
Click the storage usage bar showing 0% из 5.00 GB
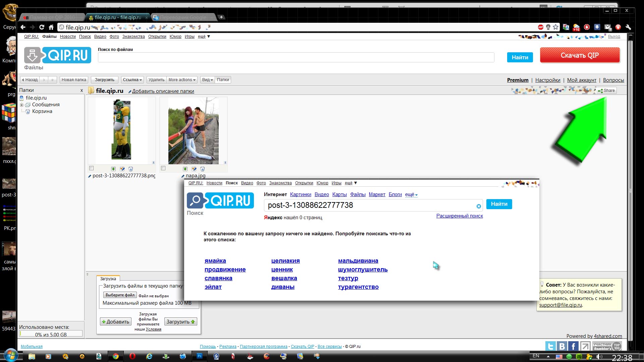pyautogui.click(x=51, y=334)
